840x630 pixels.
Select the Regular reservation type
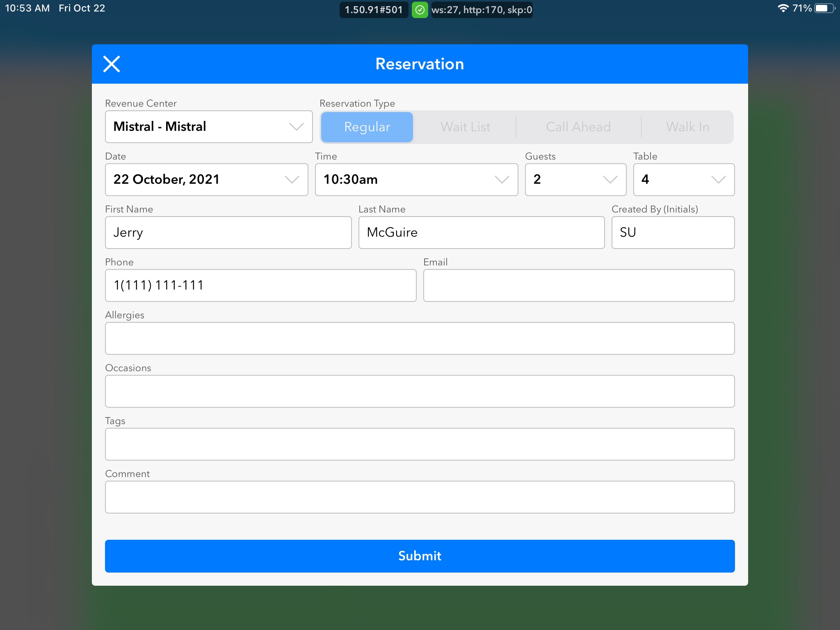click(367, 127)
